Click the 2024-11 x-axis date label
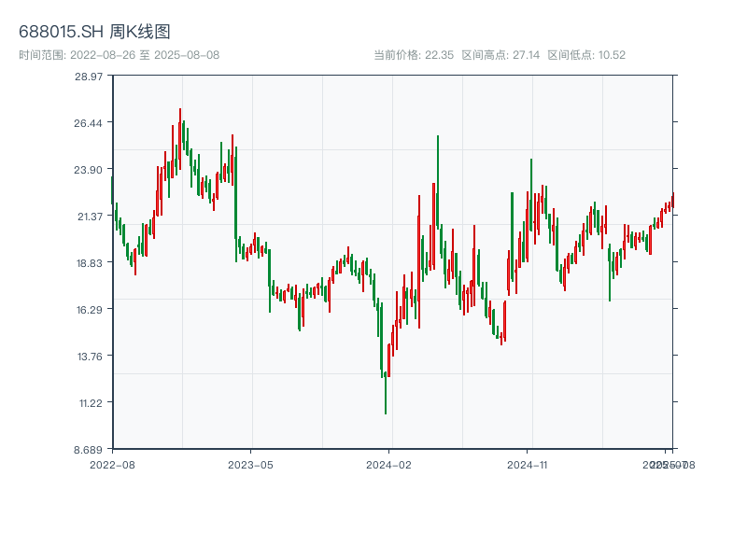This screenshot has height=560, width=747. click(x=529, y=464)
